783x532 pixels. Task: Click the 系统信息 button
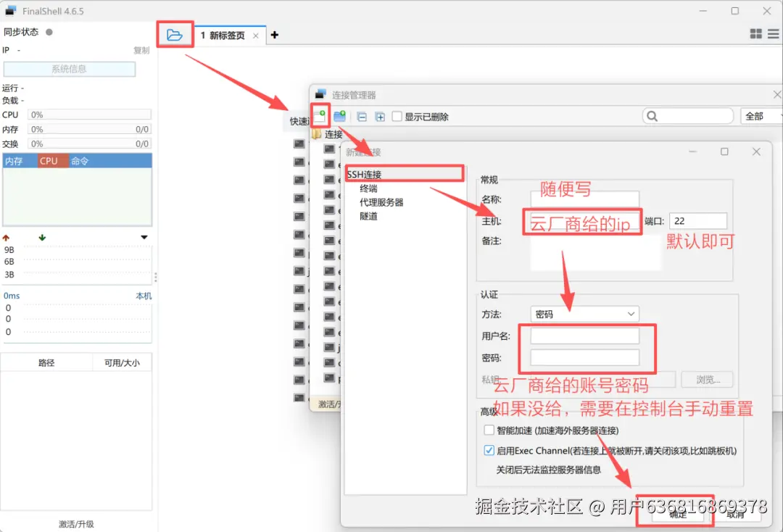point(70,69)
